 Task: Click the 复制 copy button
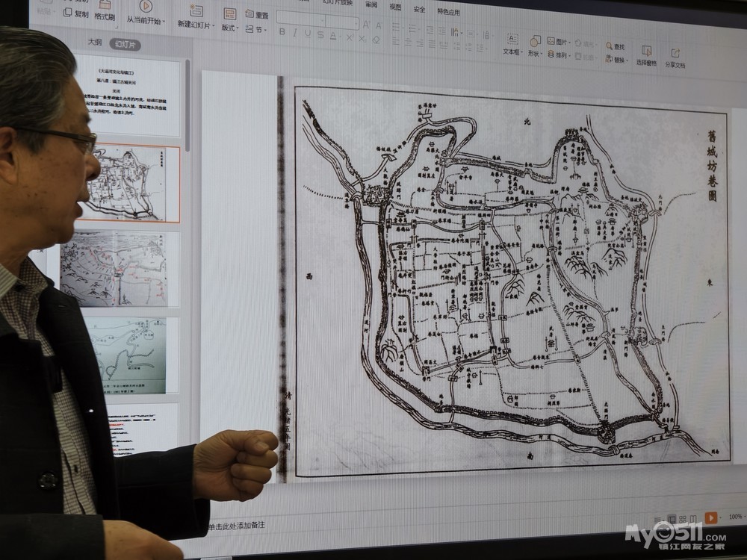tap(76, 13)
